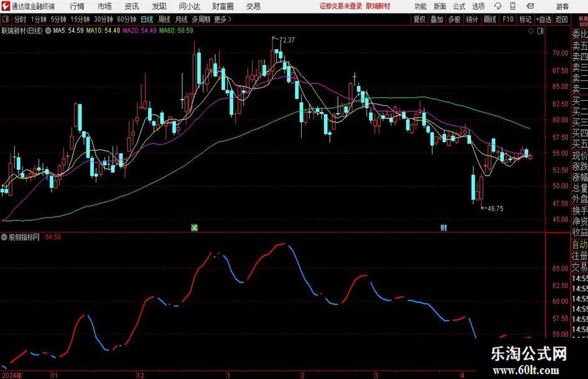Toggle the left panel layout icon

pos(5,19)
